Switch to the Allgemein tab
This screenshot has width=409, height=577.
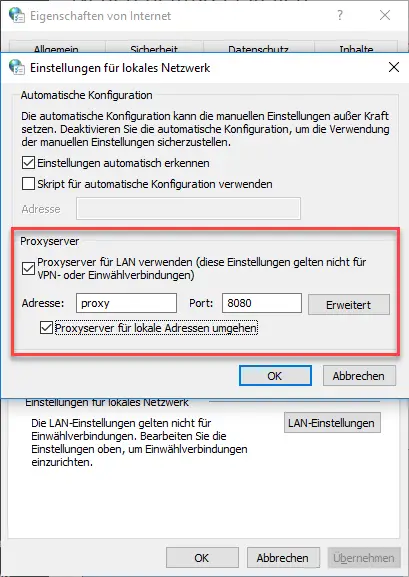click(56, 48)
